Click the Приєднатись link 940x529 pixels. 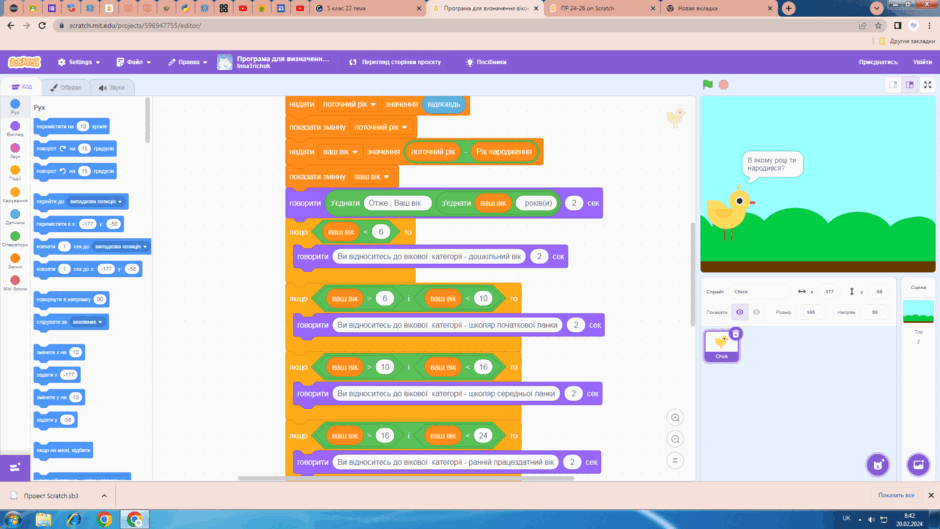878,62
